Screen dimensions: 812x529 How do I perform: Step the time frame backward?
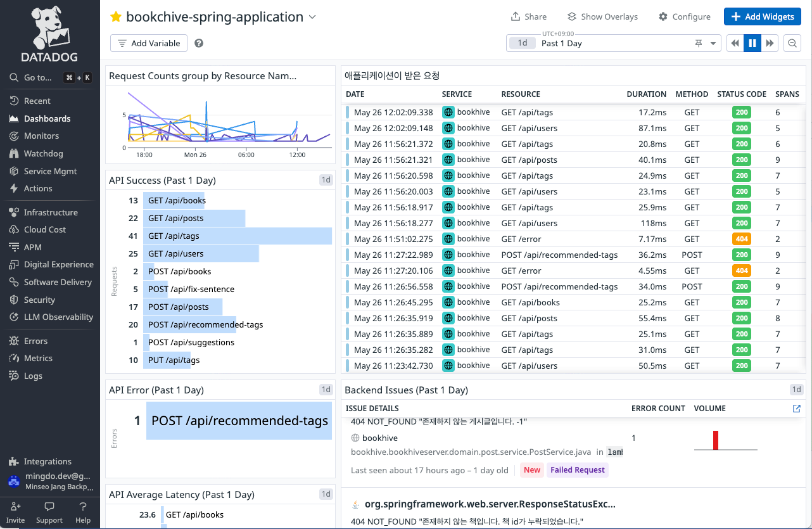click(735, 43)
